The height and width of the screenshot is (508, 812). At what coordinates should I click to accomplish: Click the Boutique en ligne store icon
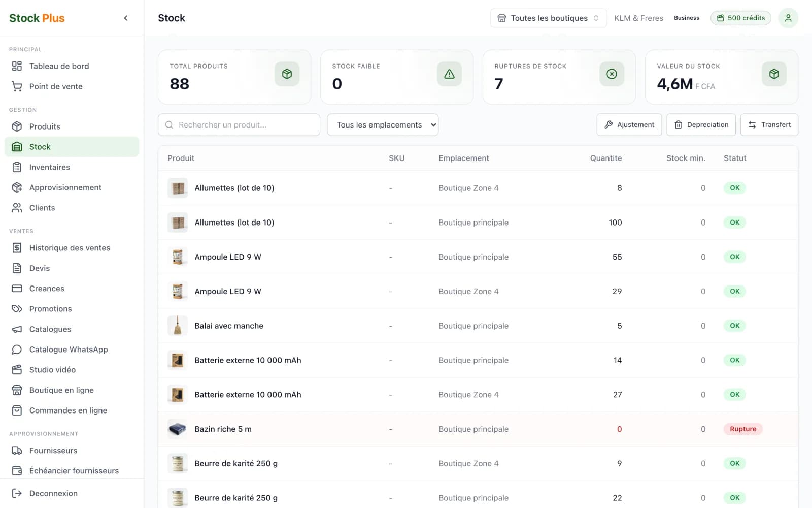[17, 390]
